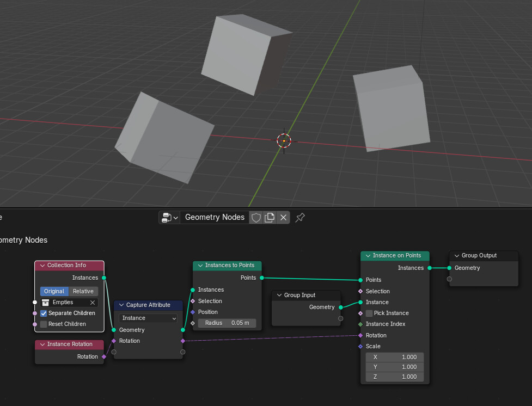Enable Reset Children checkbox
This screenshot has height=406, width=532.
click(44, 324)
